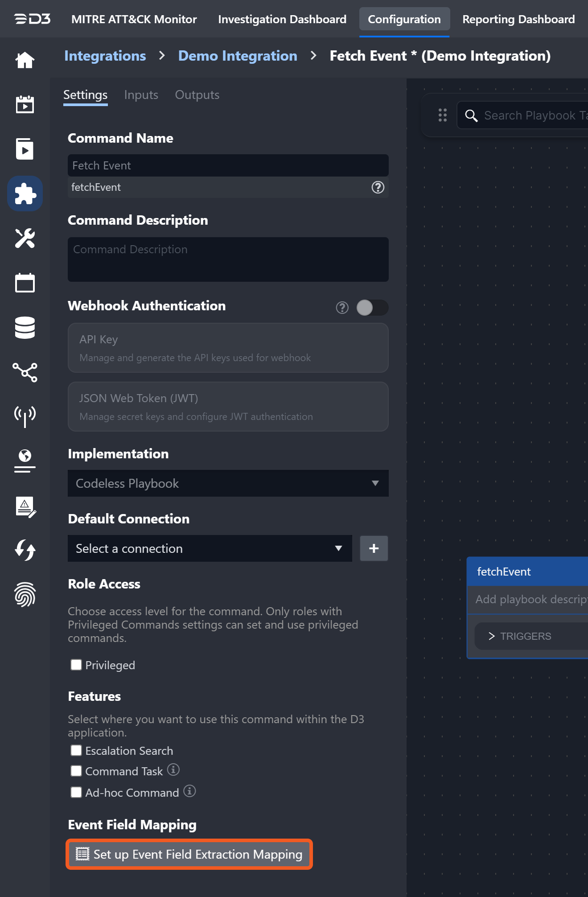Switch to the Settings tab
This screenshot has width=588, height=897.
pos(86,95)
